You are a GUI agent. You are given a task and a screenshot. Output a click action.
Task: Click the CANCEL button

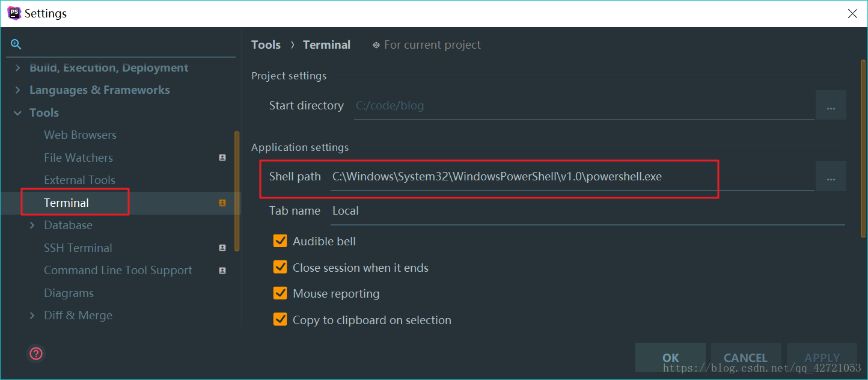point(745,357)
